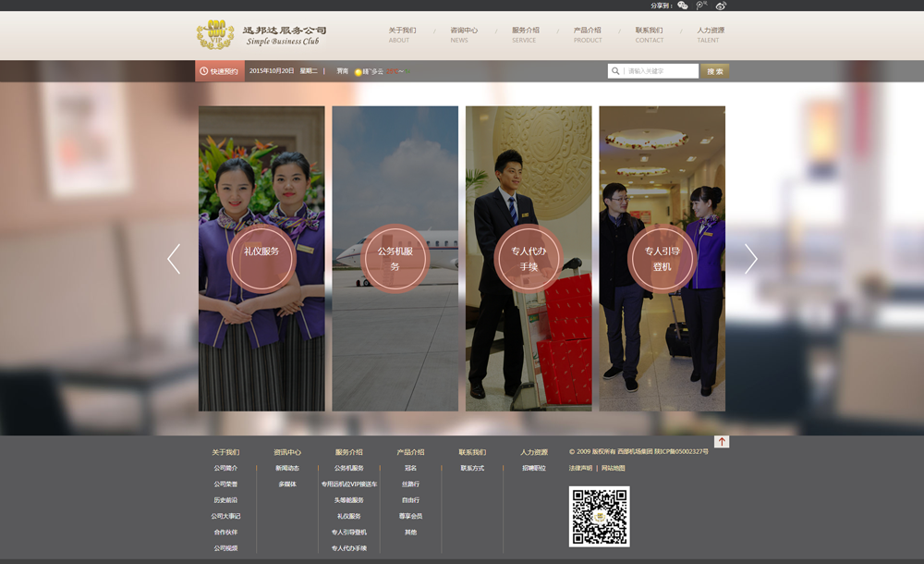The image size is (924, 564).
Task: Open the 服务介绍 SERVICE menu
Action: pos(525,35)
